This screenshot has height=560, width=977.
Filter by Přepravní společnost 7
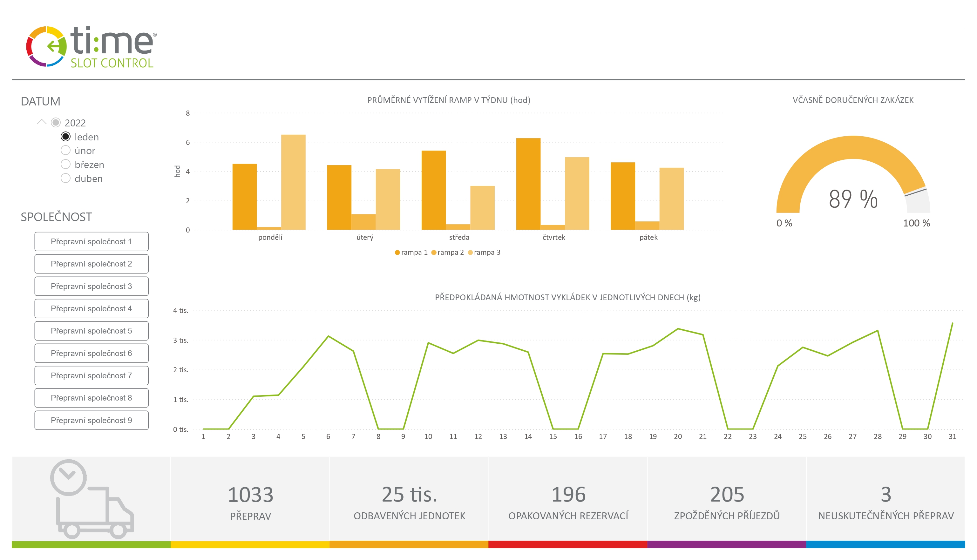click(x=92, y=375)
